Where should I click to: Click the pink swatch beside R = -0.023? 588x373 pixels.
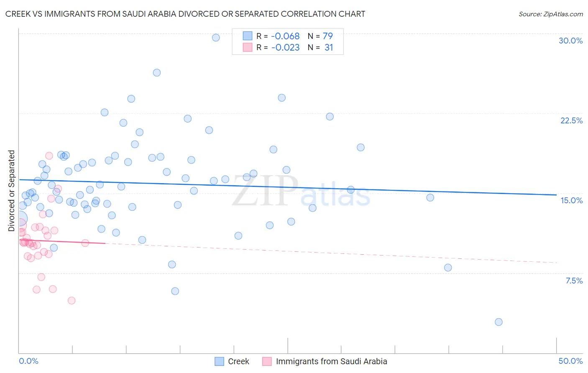click(248, 47)
